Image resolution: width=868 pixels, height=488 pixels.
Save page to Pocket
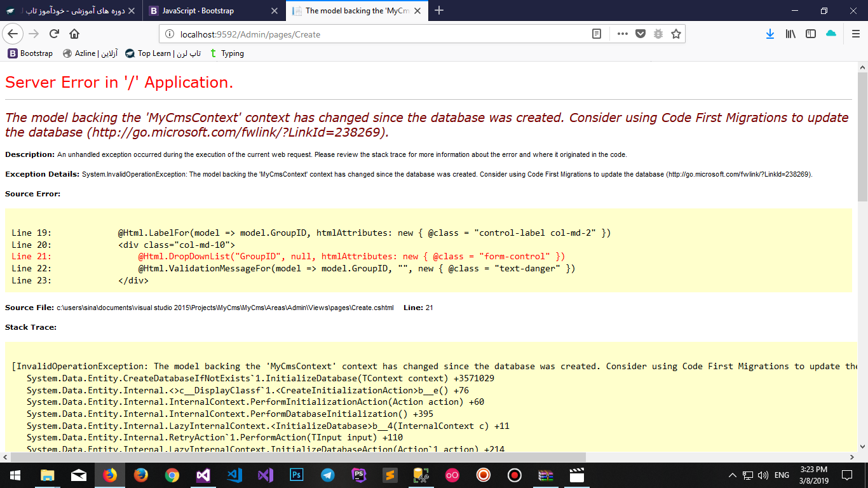(x=641, y=34)
